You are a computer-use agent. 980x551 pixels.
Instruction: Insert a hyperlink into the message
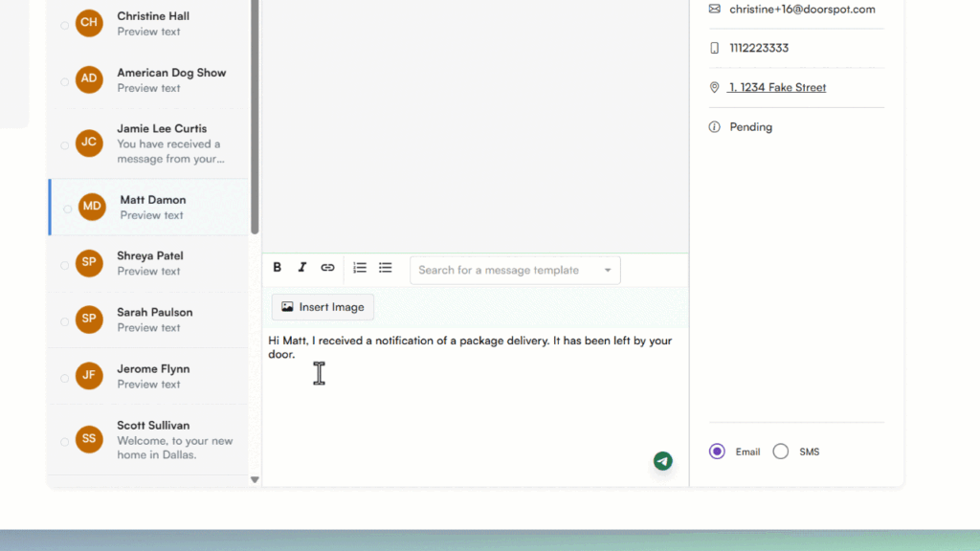[x=327, y=268]
